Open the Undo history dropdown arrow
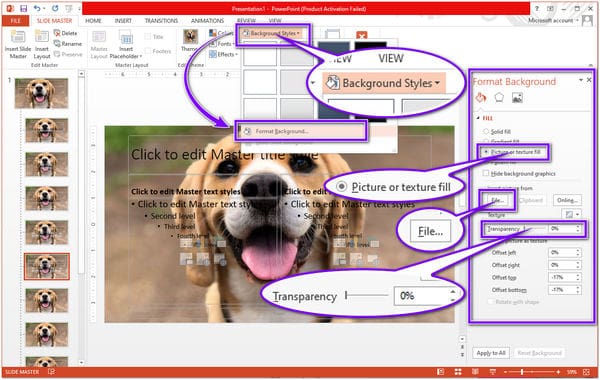 [44, 8]
